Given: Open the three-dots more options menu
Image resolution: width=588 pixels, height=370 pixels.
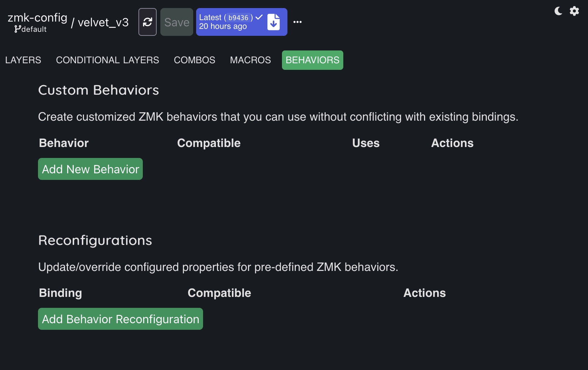Looking at the screenshot, I should point(298,22).
